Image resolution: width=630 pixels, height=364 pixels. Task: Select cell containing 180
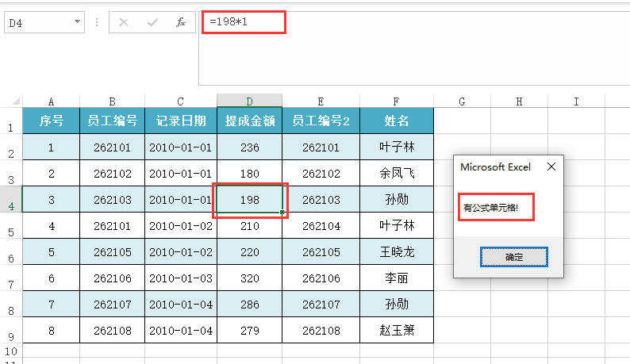249,173
